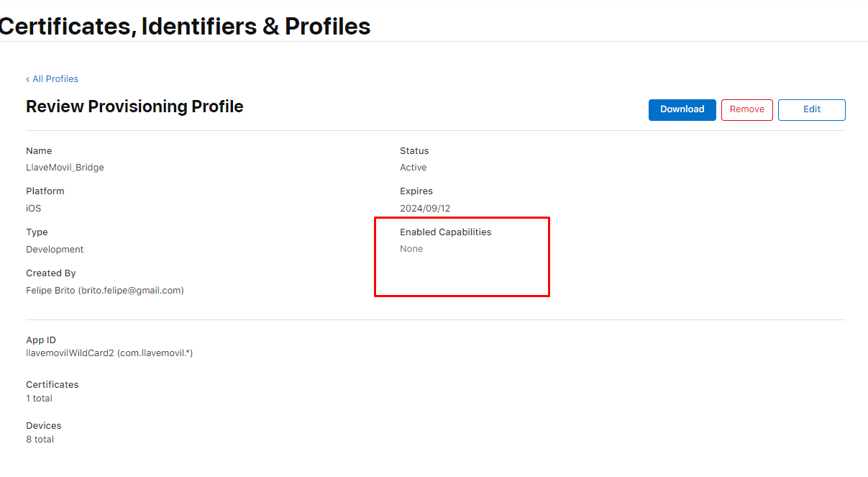Click the Certificates, Identifiers & Profiles title
This screenshot has height=477, width=868.
pos(186,26)
